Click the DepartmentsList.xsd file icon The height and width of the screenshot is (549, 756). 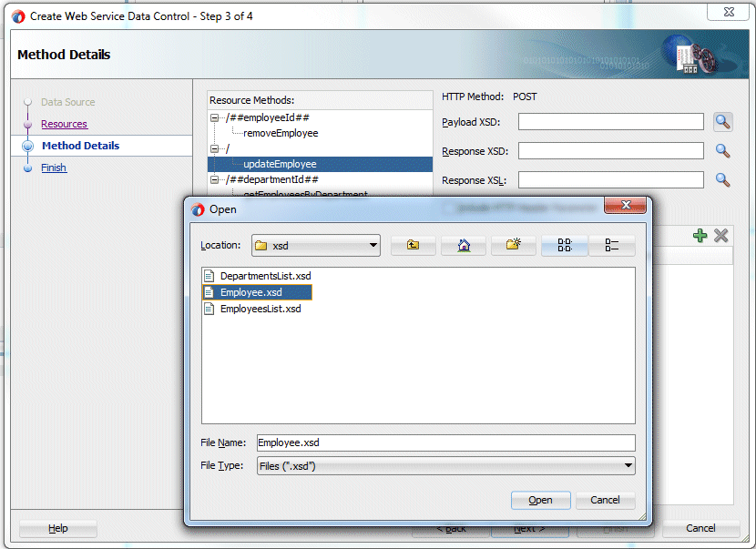pos(209,276)
